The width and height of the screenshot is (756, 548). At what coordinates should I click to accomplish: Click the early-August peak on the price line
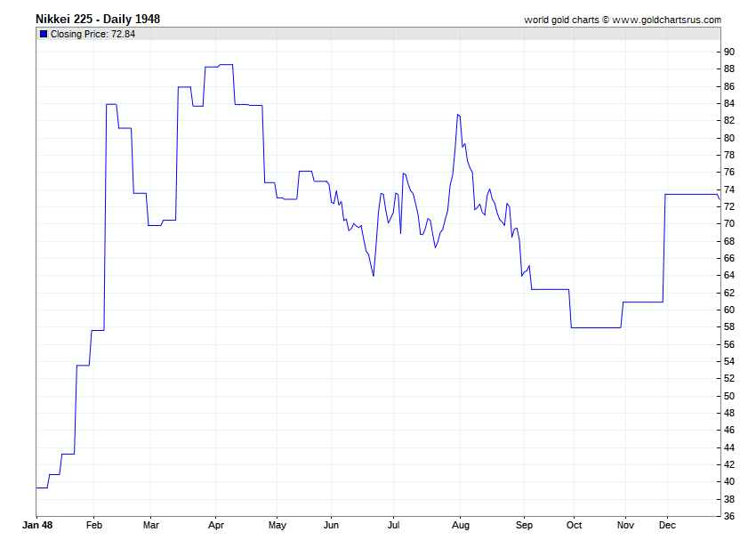click(458, 115)
